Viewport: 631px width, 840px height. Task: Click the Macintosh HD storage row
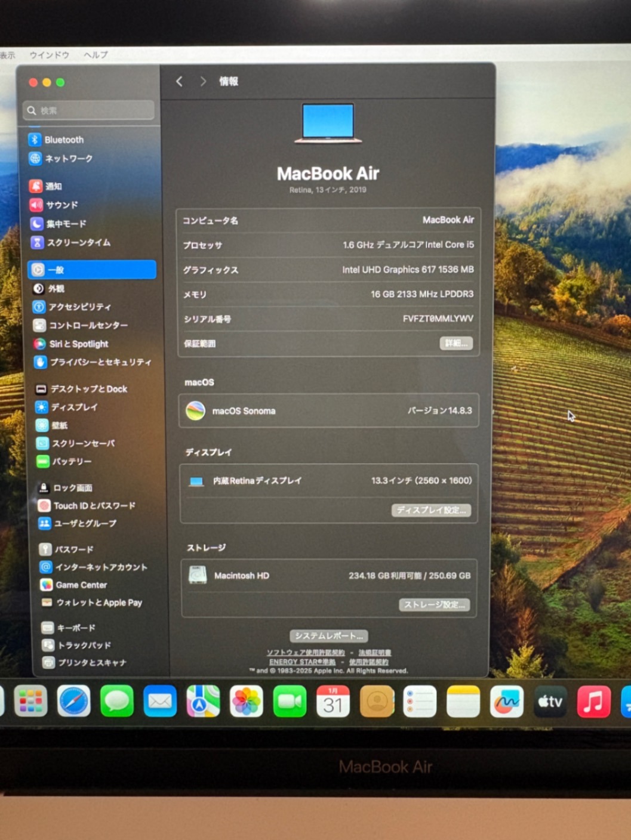point(329,576)
